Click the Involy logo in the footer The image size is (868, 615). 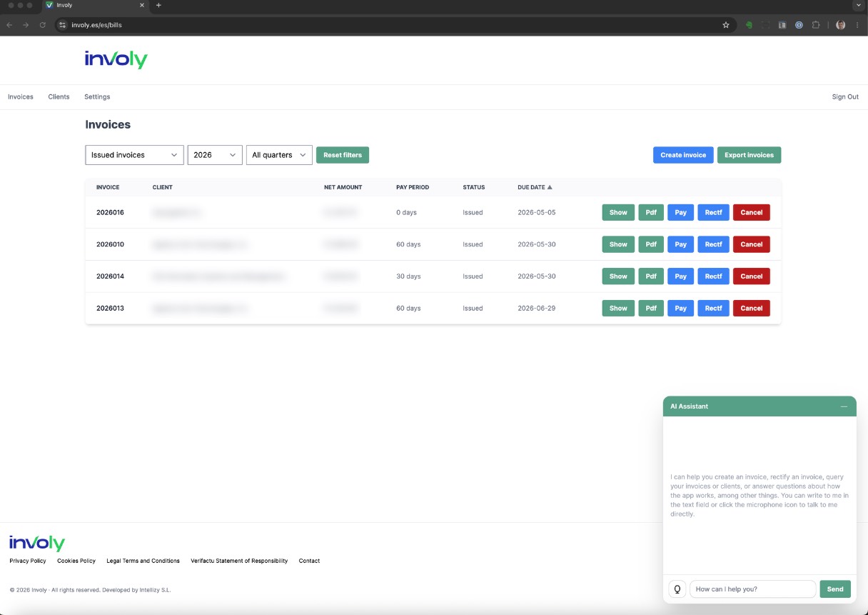(37, 543)
